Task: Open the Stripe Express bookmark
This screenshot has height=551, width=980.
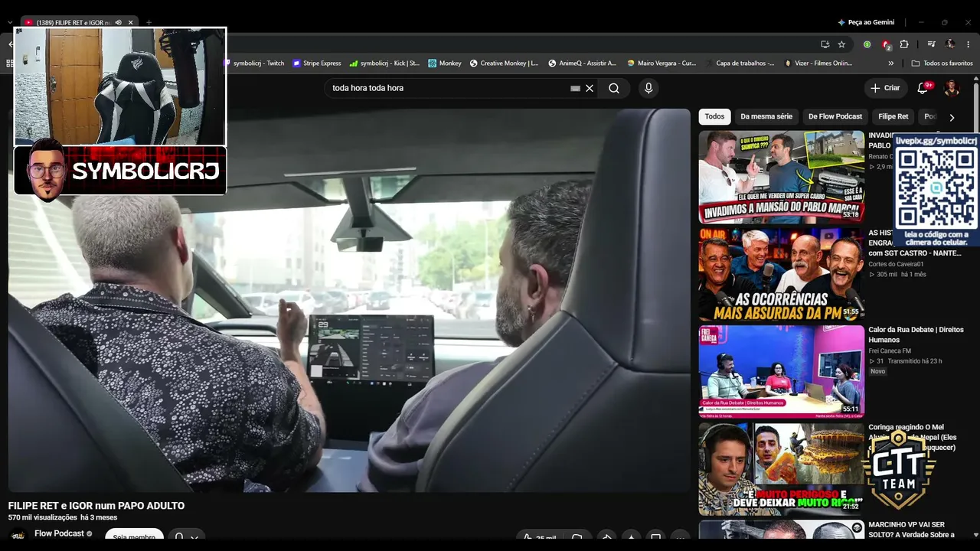Action: click(317, 64)
